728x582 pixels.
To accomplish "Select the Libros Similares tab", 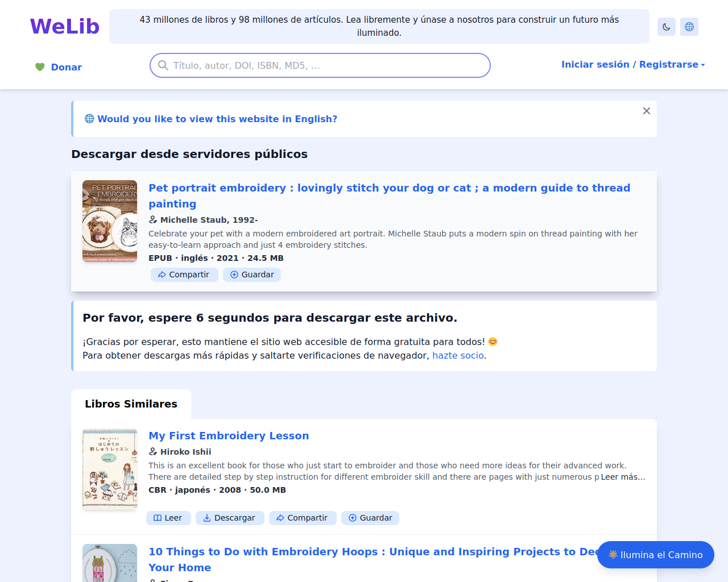I will (x=131, y=404).
